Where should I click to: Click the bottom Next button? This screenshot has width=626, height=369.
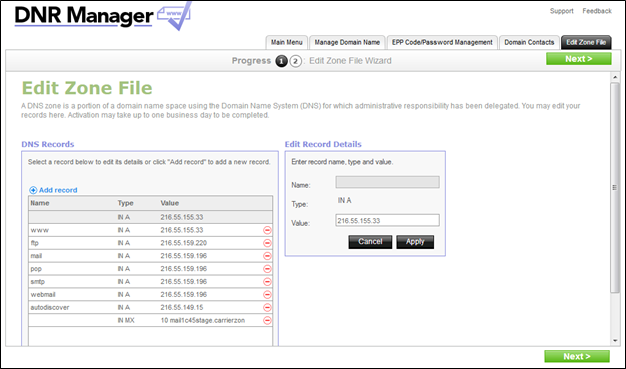pos(577,356)
